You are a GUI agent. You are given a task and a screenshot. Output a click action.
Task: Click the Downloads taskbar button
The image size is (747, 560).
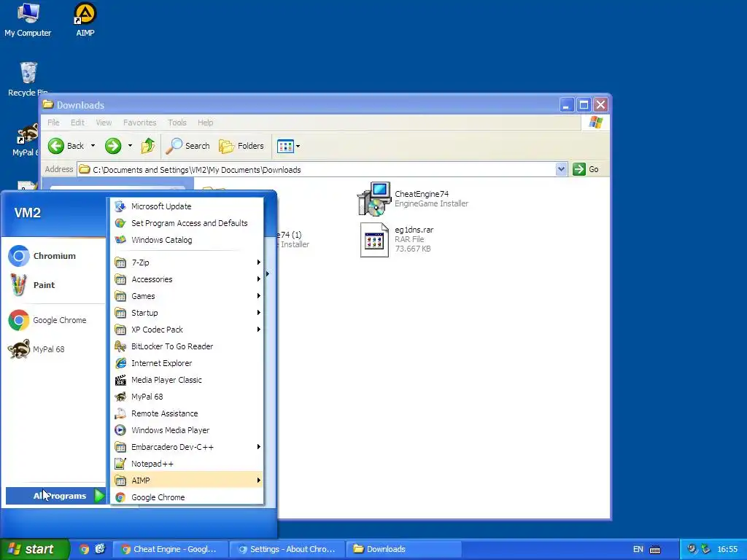404,549
